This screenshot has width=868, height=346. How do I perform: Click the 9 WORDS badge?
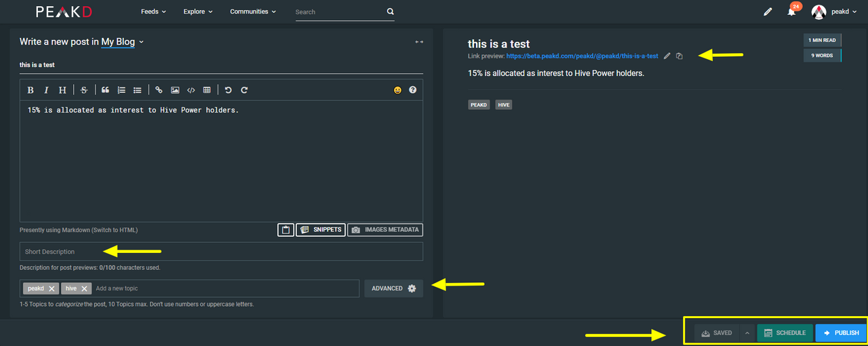pos(822,56)
